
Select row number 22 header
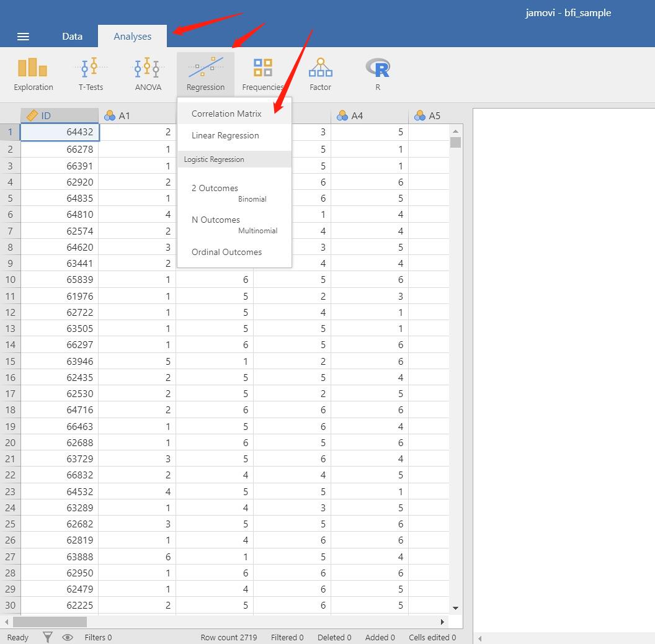tap(10, 475)
